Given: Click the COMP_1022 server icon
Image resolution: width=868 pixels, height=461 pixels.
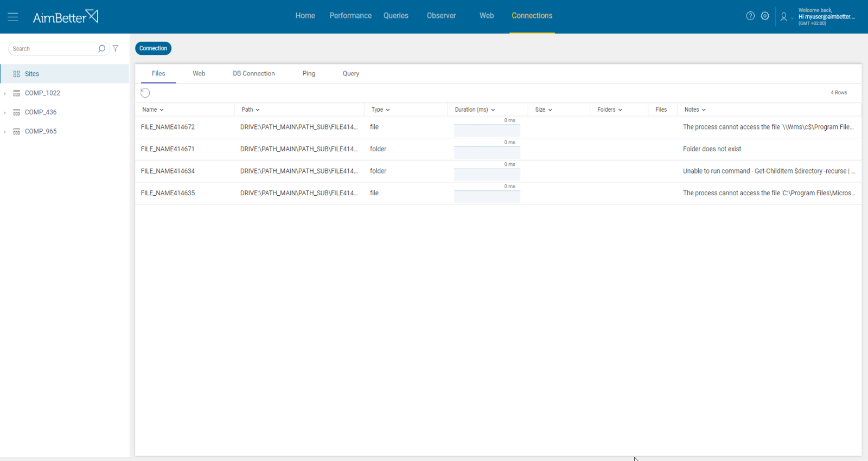Looking at the screenshot, I should click(x=17, y=93).
